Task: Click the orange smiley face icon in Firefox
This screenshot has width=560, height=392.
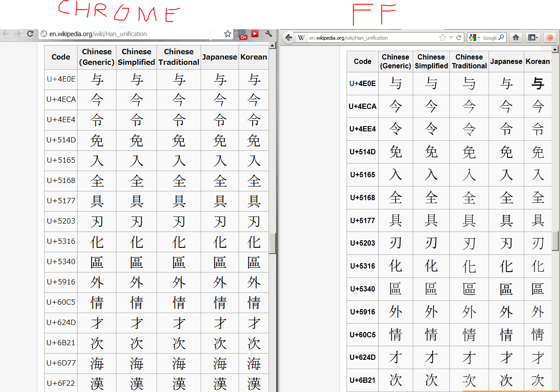Action: [x=549, y=37]
